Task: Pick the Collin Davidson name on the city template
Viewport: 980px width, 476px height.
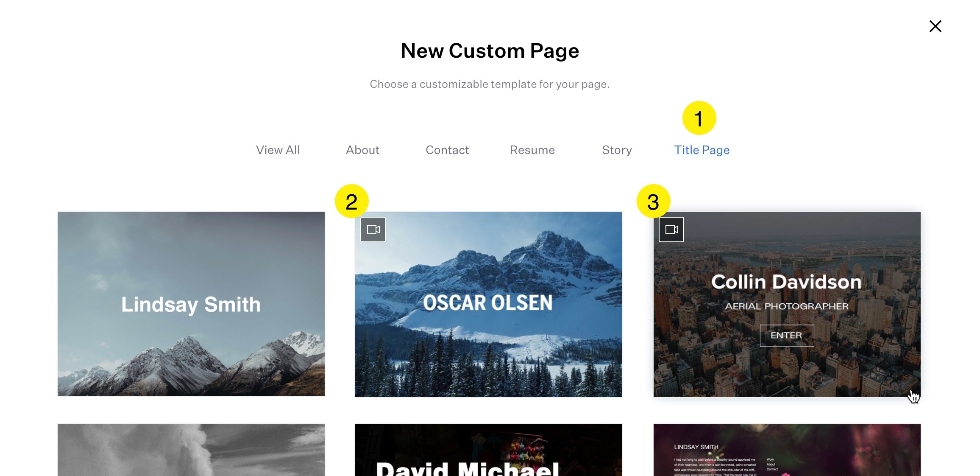Action: pyautogui.click(x=786, y=282)
